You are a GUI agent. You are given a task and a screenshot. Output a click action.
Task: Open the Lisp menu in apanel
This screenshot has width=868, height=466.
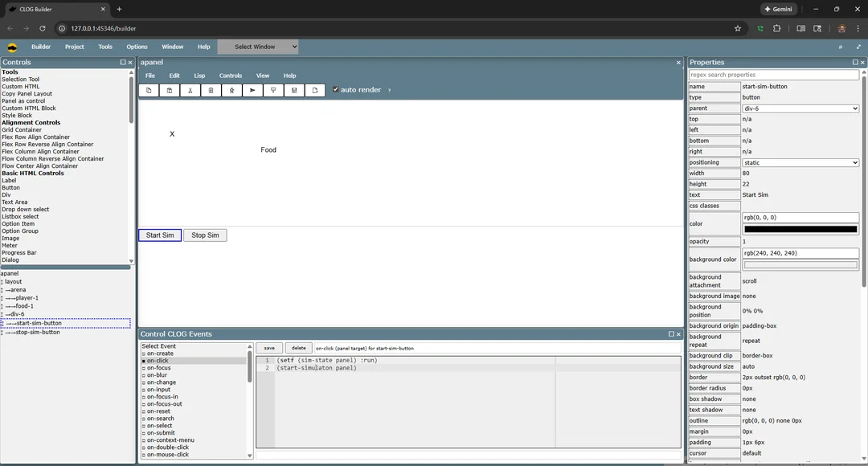[x=199, y=76]
